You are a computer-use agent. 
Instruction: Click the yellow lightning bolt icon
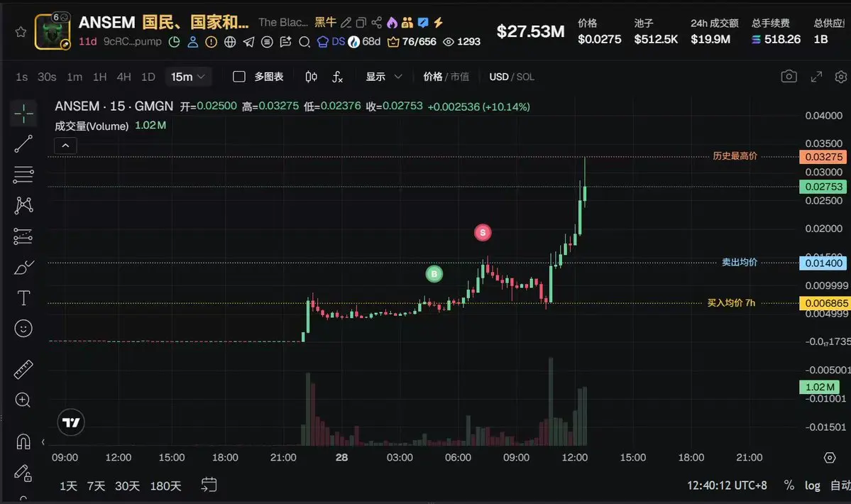tap(438, 22)
